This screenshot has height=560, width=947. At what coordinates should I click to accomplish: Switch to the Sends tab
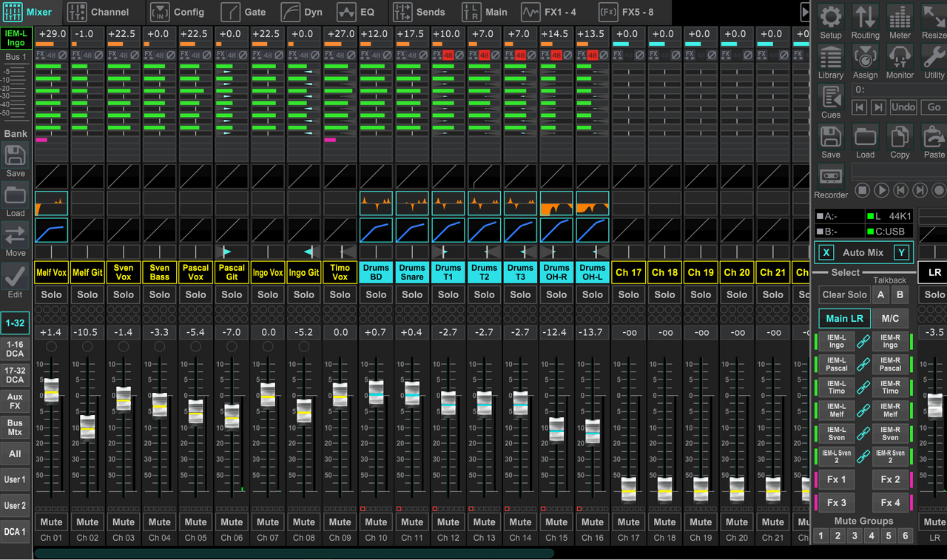(x=419, y=12)
